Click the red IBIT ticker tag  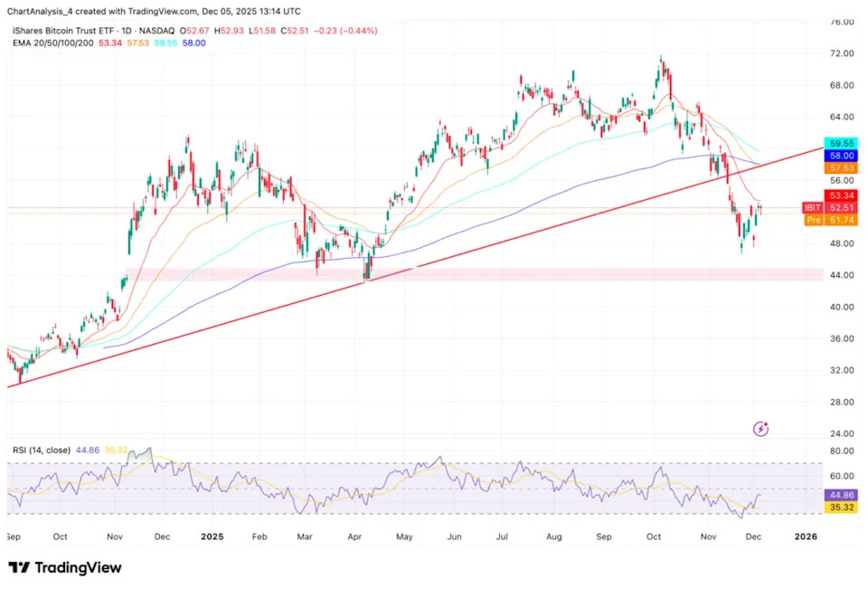coord(814,207)
